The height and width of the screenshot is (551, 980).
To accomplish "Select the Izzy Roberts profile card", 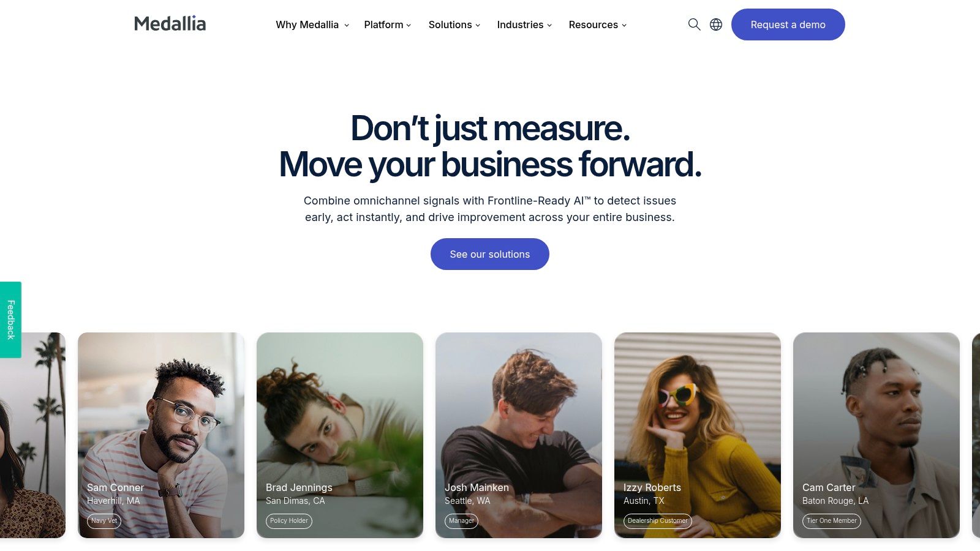I will tap(698, 435).
